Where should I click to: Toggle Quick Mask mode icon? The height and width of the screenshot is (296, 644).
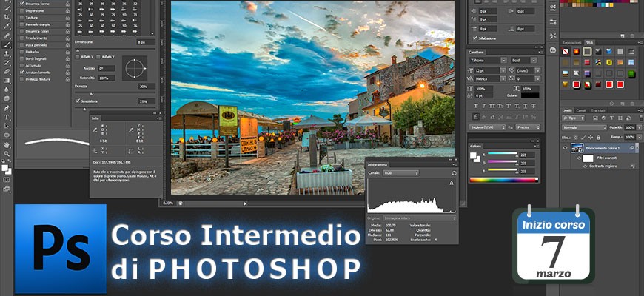coord(7,180)
